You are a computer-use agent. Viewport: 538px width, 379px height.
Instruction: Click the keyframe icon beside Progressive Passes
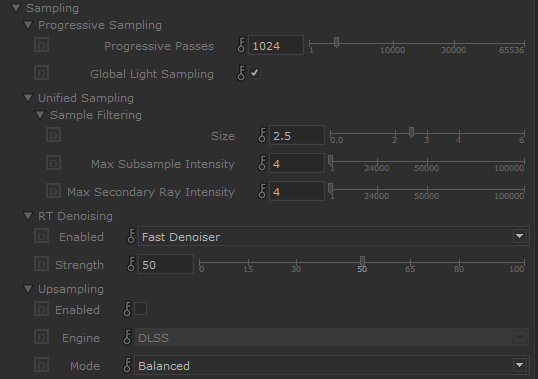(x=241, y=45)
